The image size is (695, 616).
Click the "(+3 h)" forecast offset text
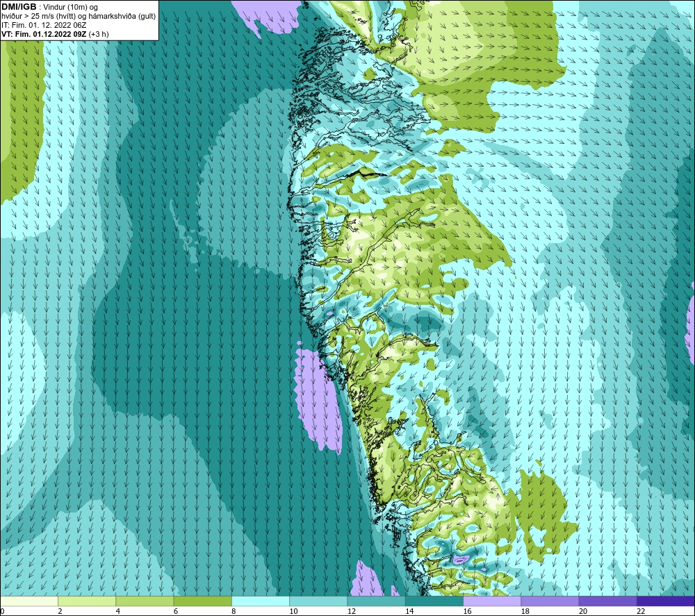(x=99, y=33)
